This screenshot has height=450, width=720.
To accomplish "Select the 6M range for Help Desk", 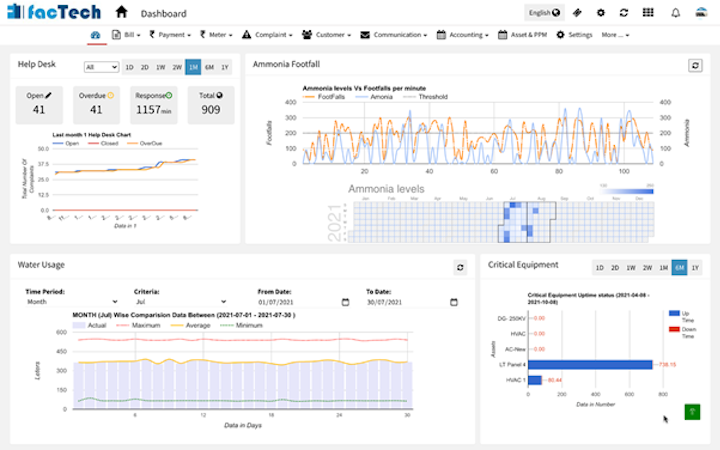I will 209,67.
